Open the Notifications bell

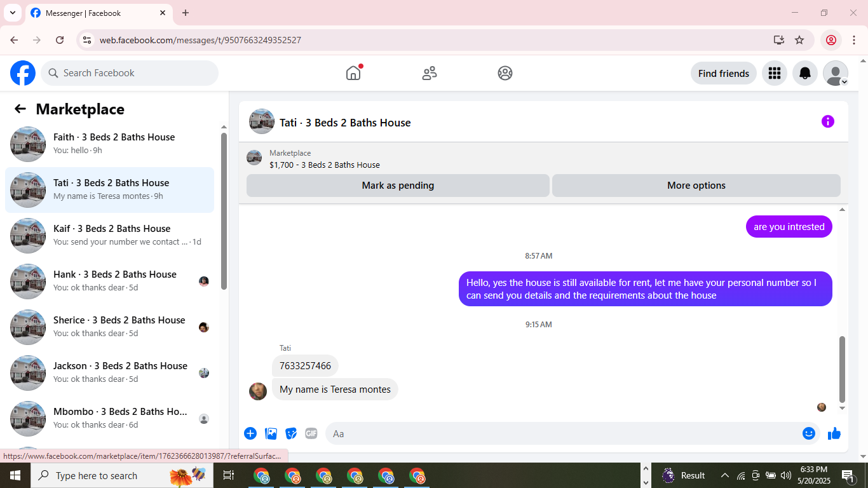805,73
